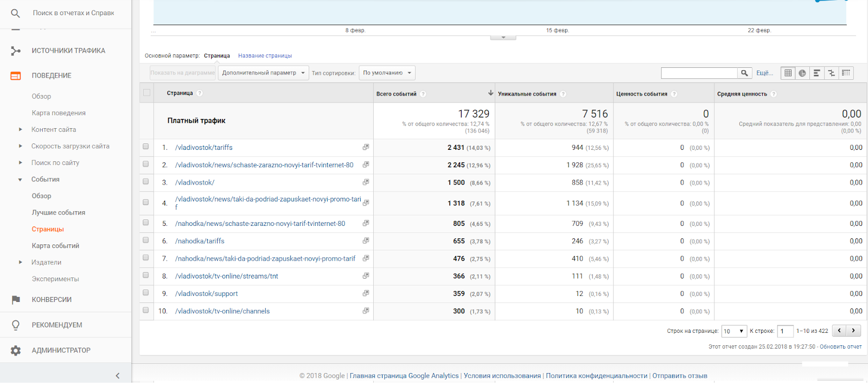The height and width of the screenshot is (385, 868).
Task: Go to next page of results arrow
Action: [853, 330]
